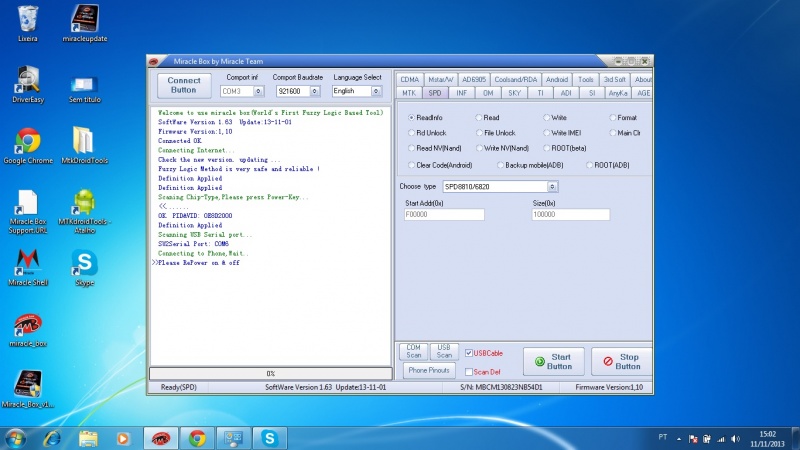Viewport: 800px width, 450px height.
Task: Click the Connect Button
Action: pyautogui.click(x=184, y=85)
